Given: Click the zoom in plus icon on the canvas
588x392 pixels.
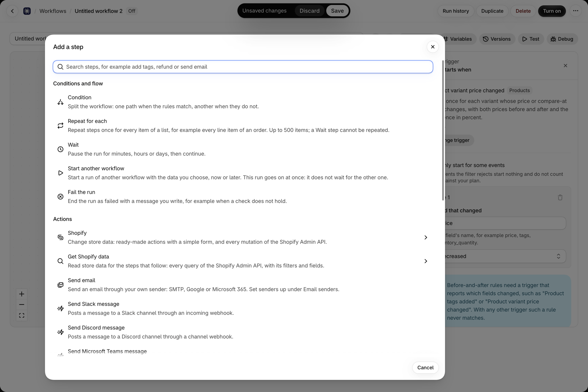Looking at the screenshot, I should (21, 294).
